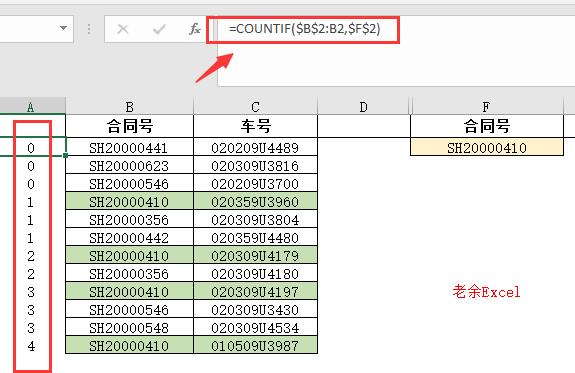575x373 pixels.
Task: Select cell F2 containing SH20000410
Action: pyautogui.click(x=487, y=148)
